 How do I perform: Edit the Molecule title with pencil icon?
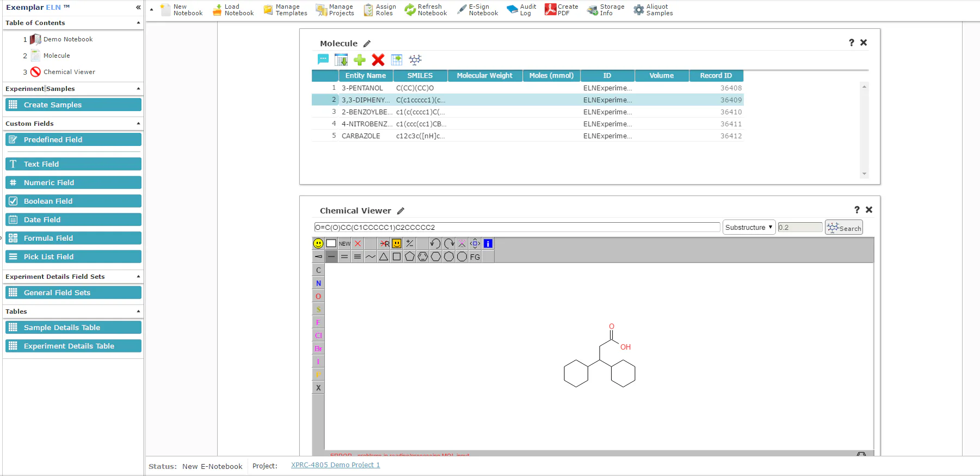click(x=367, y=44)
